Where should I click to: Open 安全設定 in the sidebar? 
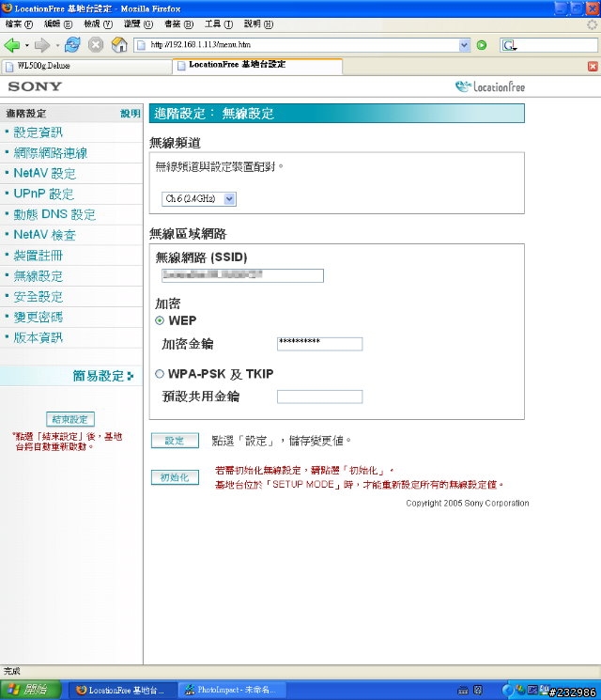tap(38, 296)
